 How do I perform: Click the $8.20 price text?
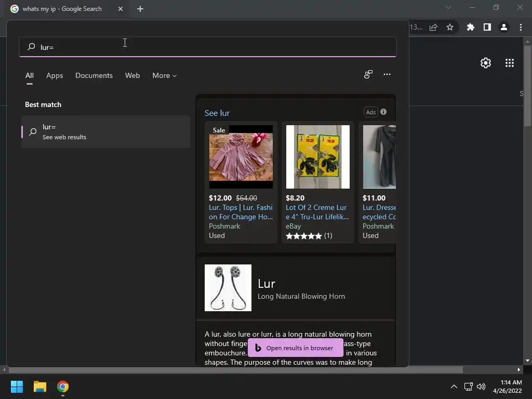(x=295, y=198)
